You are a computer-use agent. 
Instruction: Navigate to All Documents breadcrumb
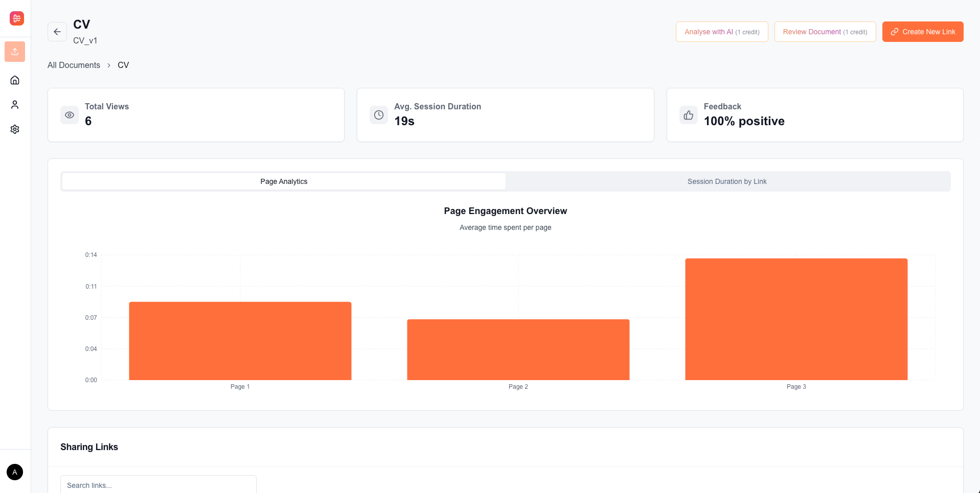(74, 65)
